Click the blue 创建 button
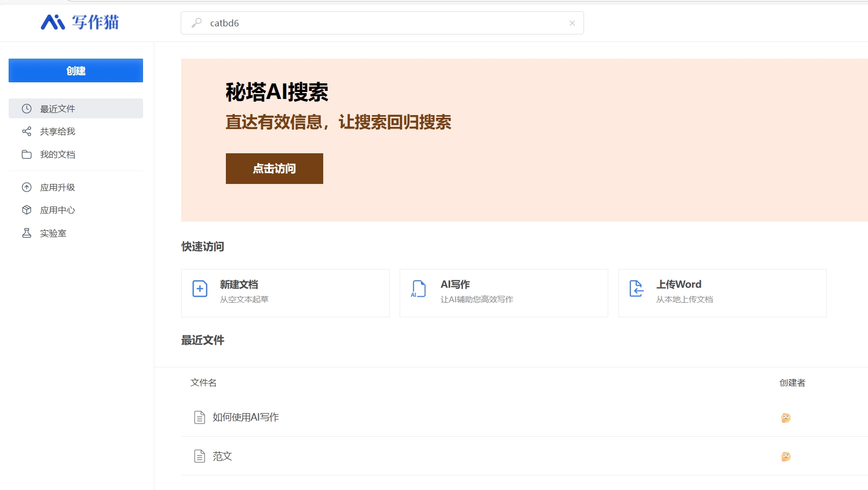 [x=76, y=70]
